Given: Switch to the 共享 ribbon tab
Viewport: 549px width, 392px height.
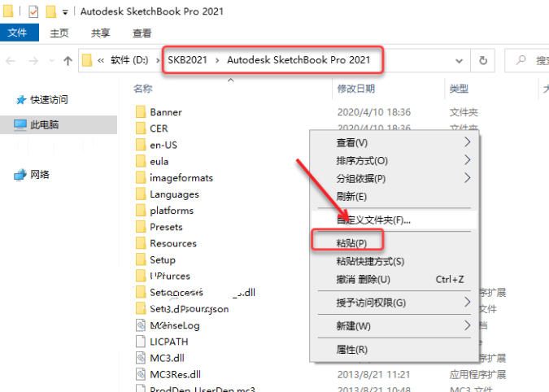Looking at the screenshot, I should click(x=101, y=33).
